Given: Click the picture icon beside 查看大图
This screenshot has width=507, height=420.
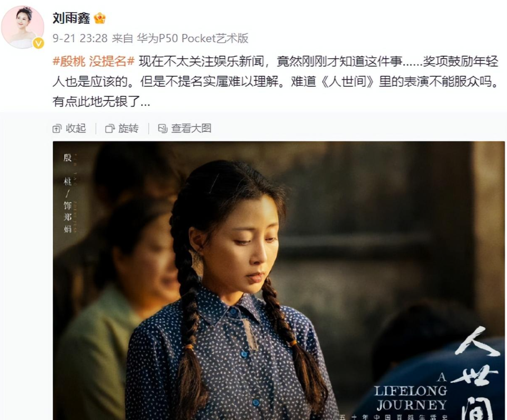Looking at the screenshot, I should (162, 129).
